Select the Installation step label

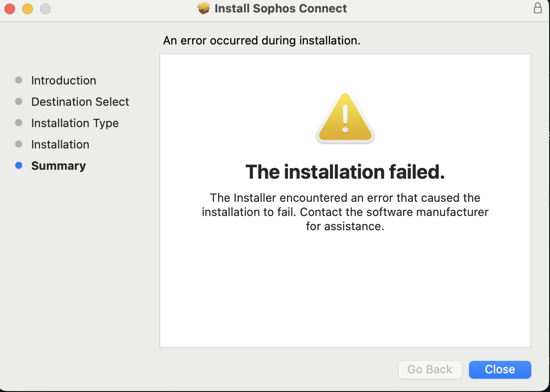60,144
